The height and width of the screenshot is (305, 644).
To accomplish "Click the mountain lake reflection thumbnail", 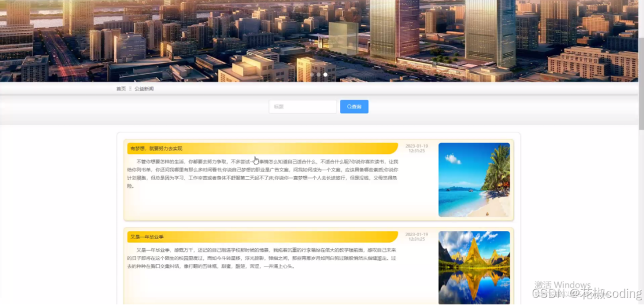I will [x=474, y=268].
